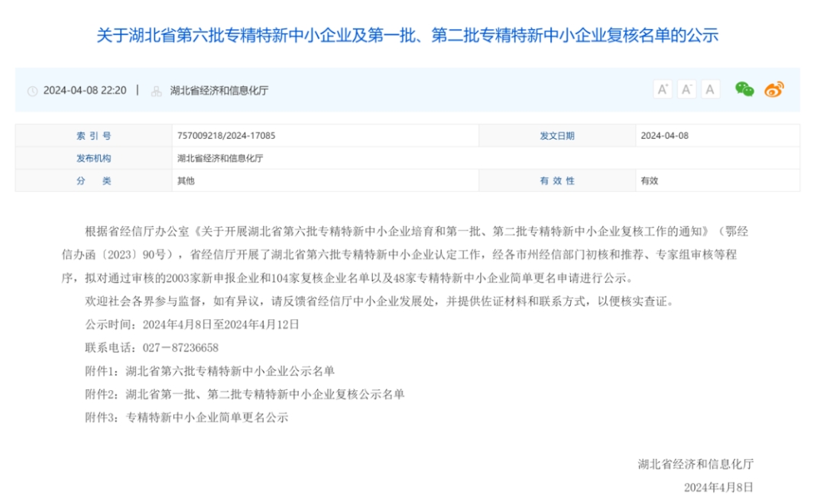Open attachment 3 专精特新中小企业简单更名公示

point(186,418)
